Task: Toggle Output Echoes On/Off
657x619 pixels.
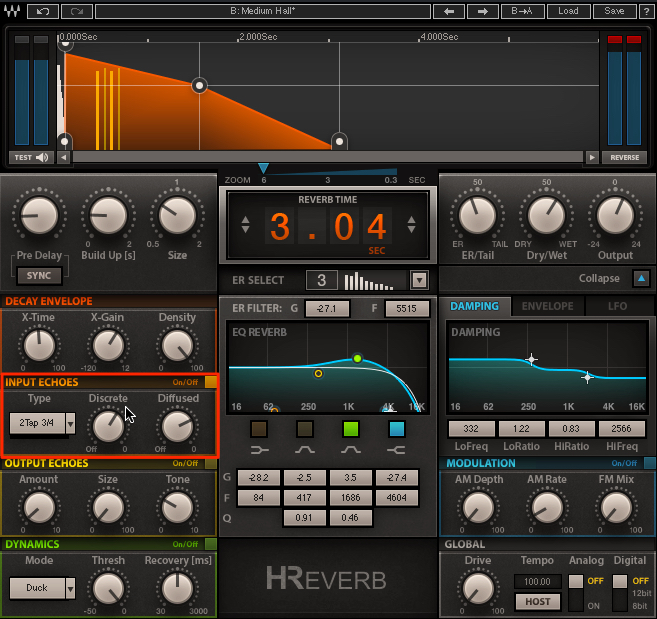Action: pyautogui.click(x=211, y=463)
